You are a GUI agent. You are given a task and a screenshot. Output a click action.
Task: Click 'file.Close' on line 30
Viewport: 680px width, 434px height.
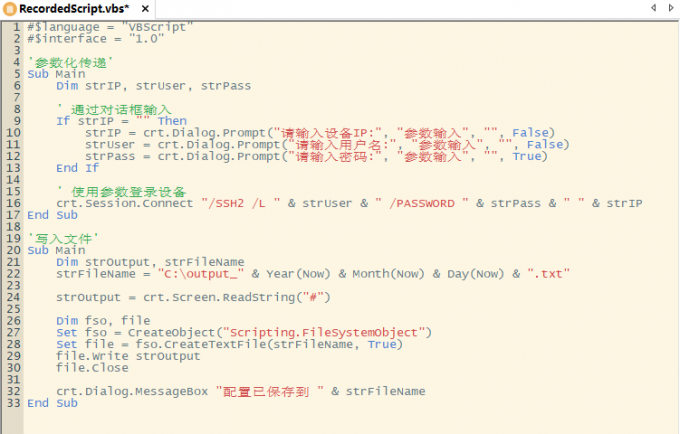92,368
